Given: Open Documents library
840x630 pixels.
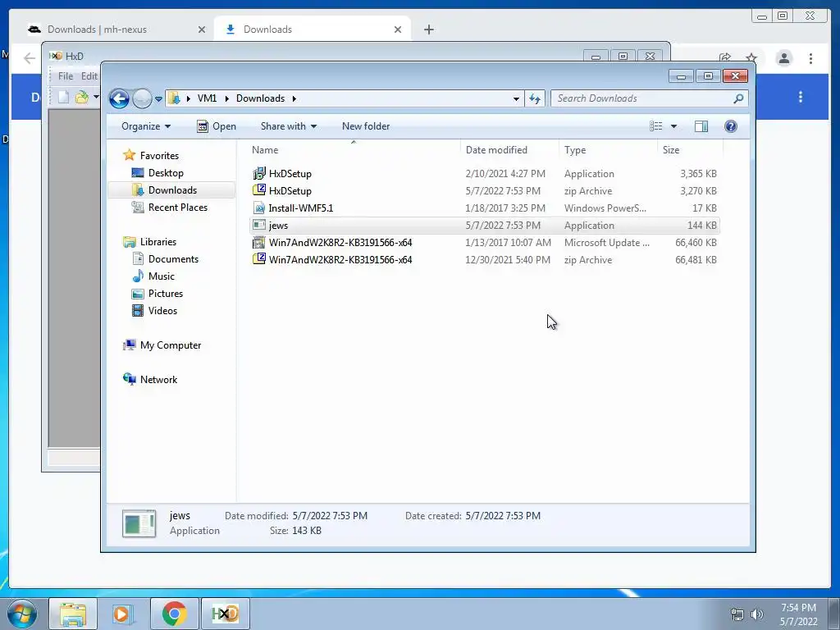Looking at the screenshot, I should 173,259.
